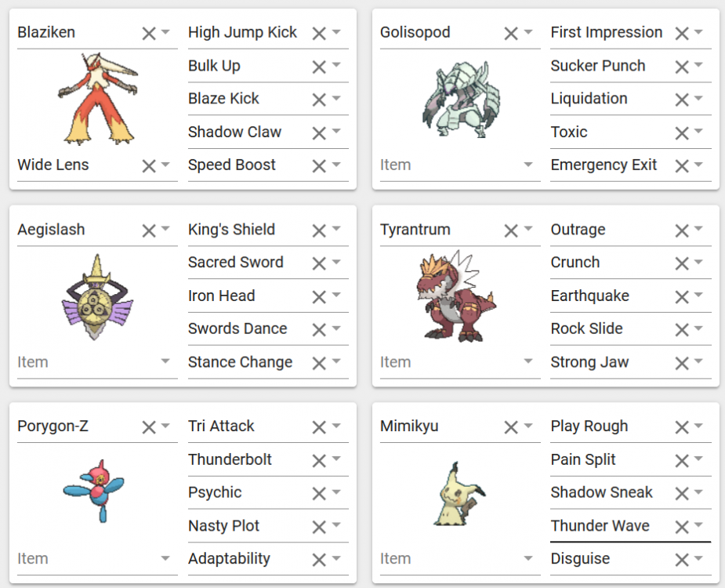Viewport: 725px width, 588px height.
Task: Open the Adaptability ability dropdown arrow
Action: [336, 558]
